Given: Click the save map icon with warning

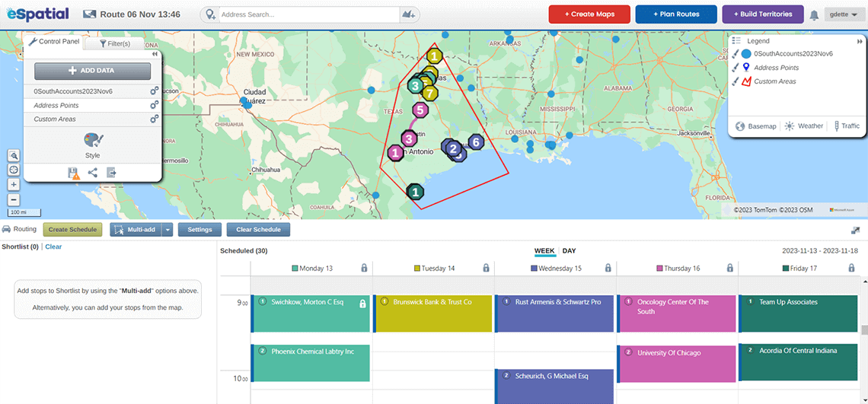Looking at the screenshot, I should click(74, 173).
